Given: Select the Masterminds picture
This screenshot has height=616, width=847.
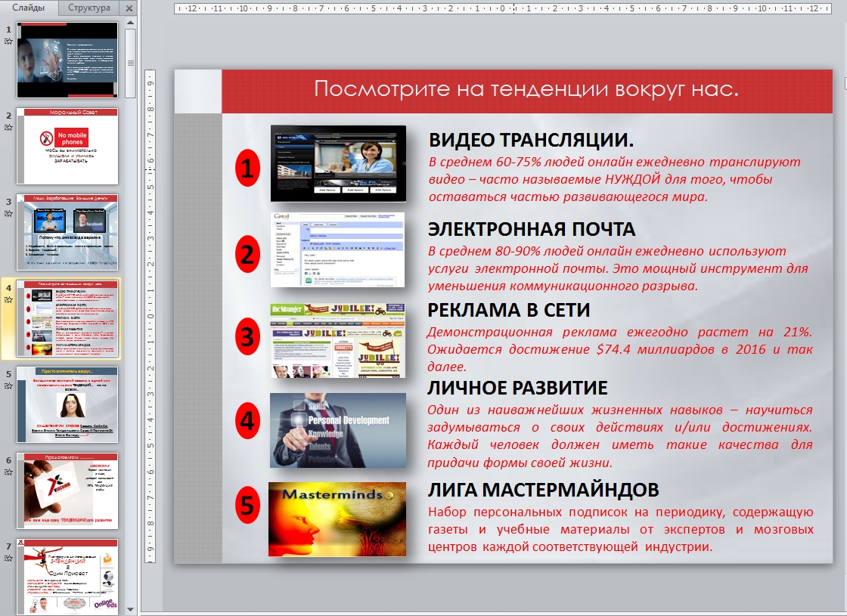Looking at the screenshot, I should [337, 519].
